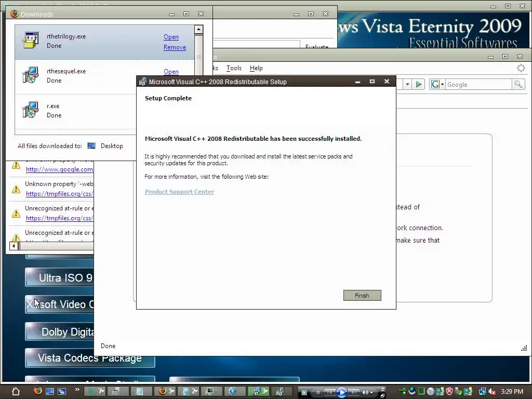Open the volume dropdown in taskbar media player
532x399 pixels.
coord(371,393)
